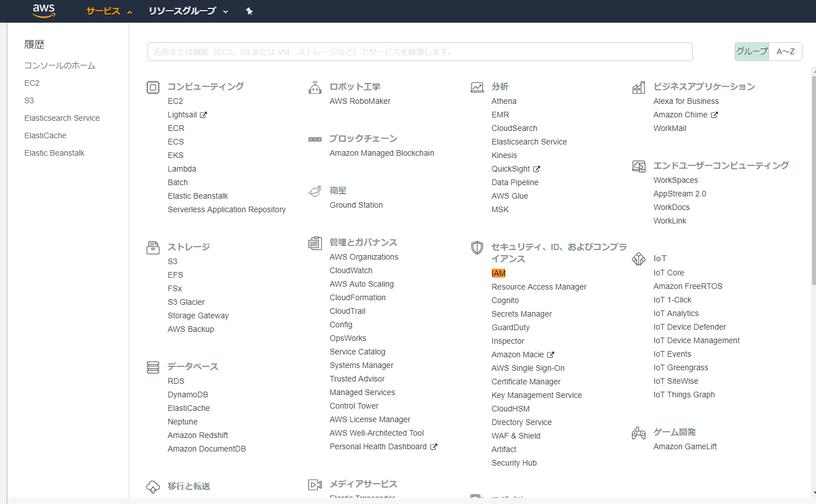This screenshot has width=816, height=504.
Task: Click the Management & Governance clipboard icon
Action: (x=315, y=243)
